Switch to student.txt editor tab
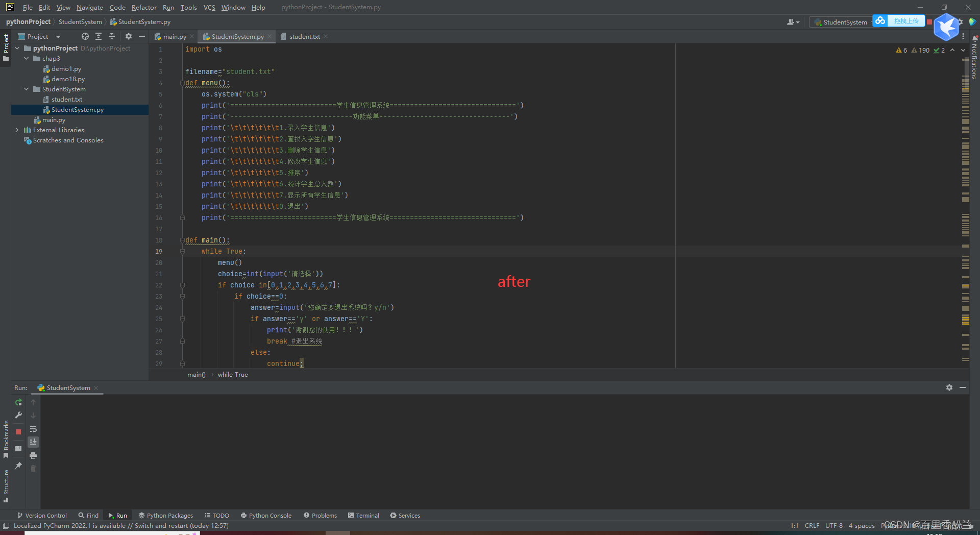 304,37
